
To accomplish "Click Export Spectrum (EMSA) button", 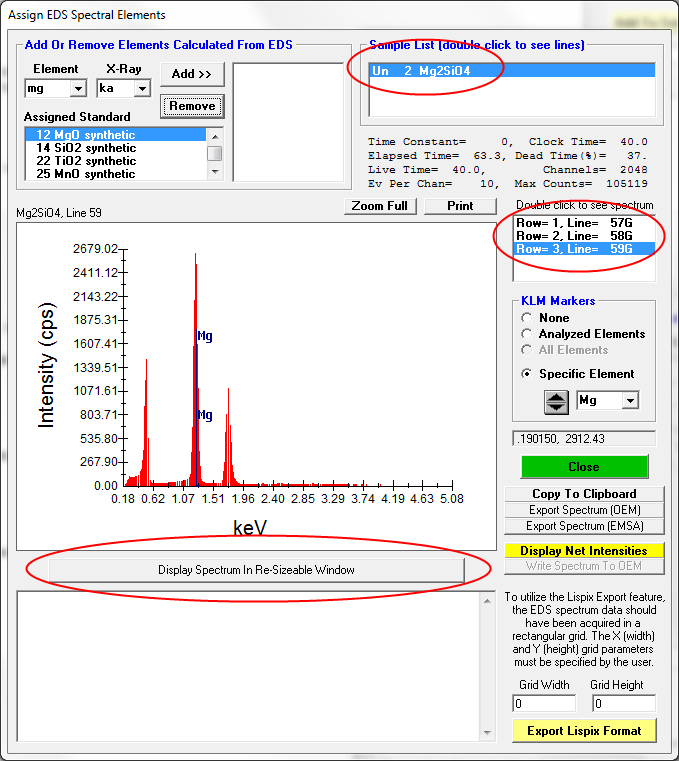I will tap(584, 526).
